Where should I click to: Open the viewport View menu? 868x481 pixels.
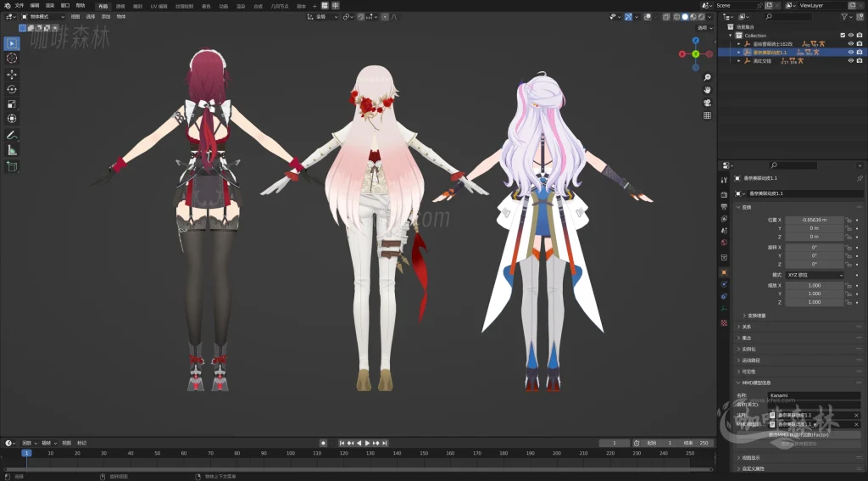click(x=75, y=17)
